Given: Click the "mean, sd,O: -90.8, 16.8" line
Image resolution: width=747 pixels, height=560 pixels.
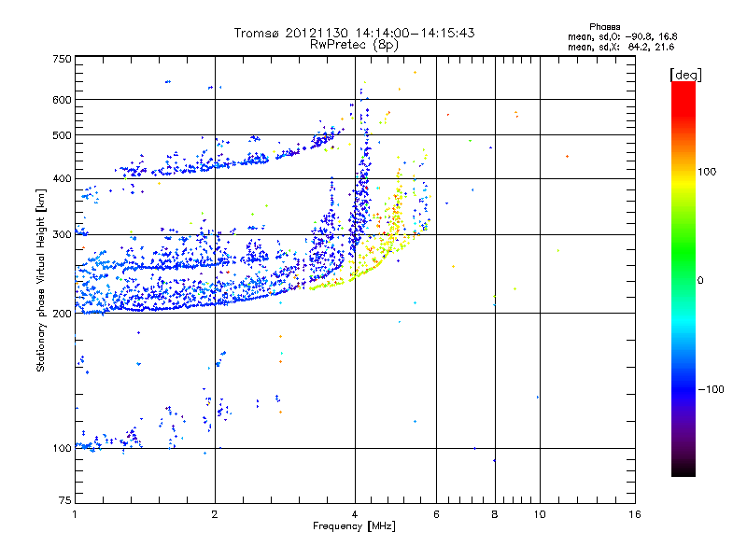Looking at the screenshot, I should (x=622, y=36).
